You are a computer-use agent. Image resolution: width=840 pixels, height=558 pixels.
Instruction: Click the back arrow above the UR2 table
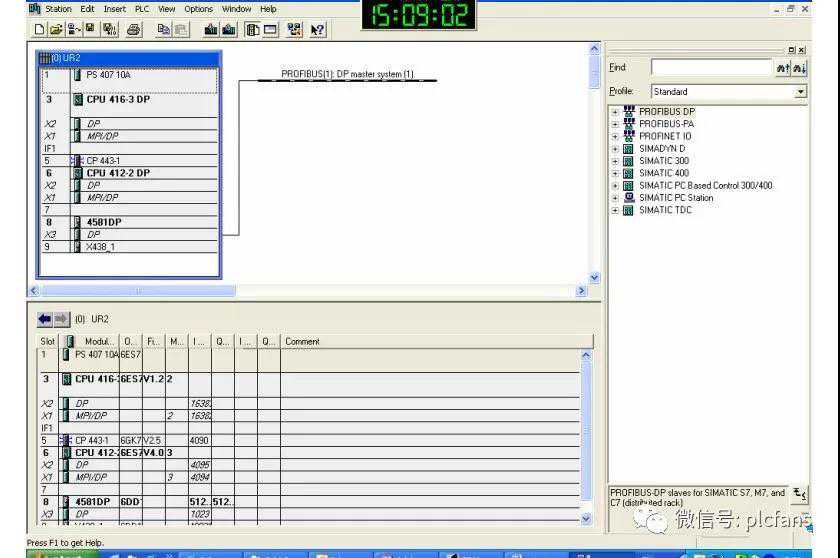(x=45, y=319)
